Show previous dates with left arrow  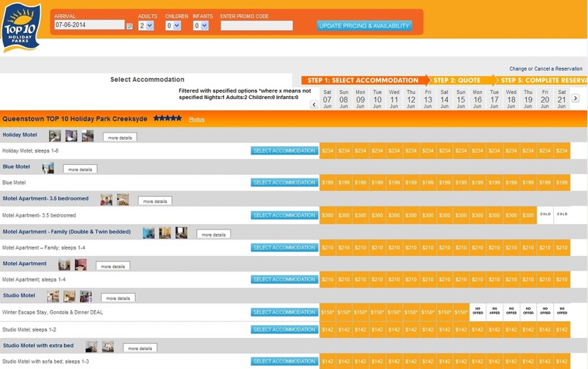314,105
